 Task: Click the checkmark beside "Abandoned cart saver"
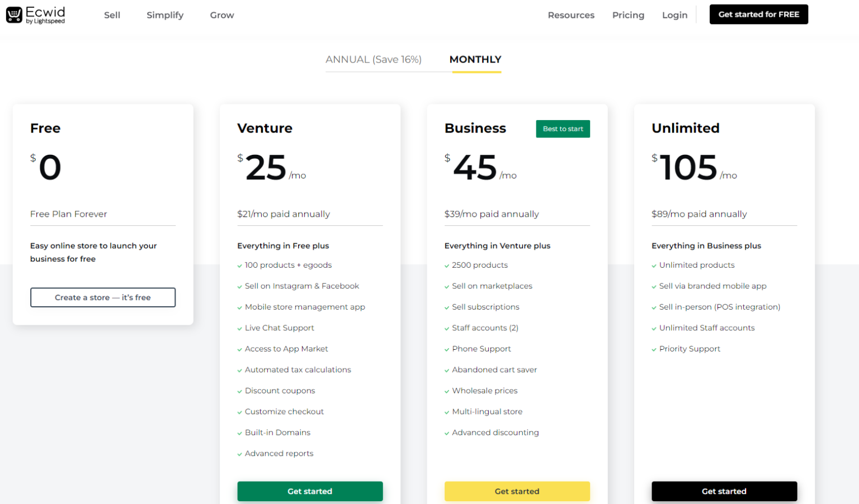447,369
